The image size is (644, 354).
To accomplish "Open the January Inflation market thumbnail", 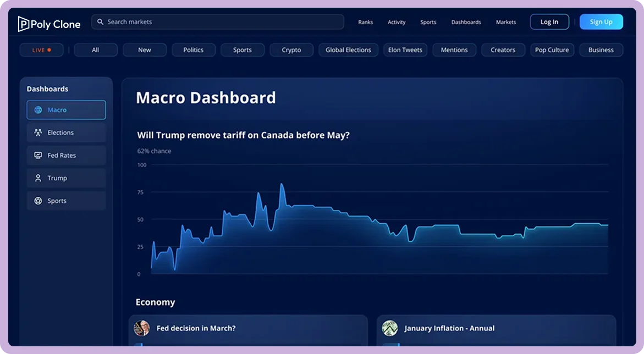I will tap(390, 328).
